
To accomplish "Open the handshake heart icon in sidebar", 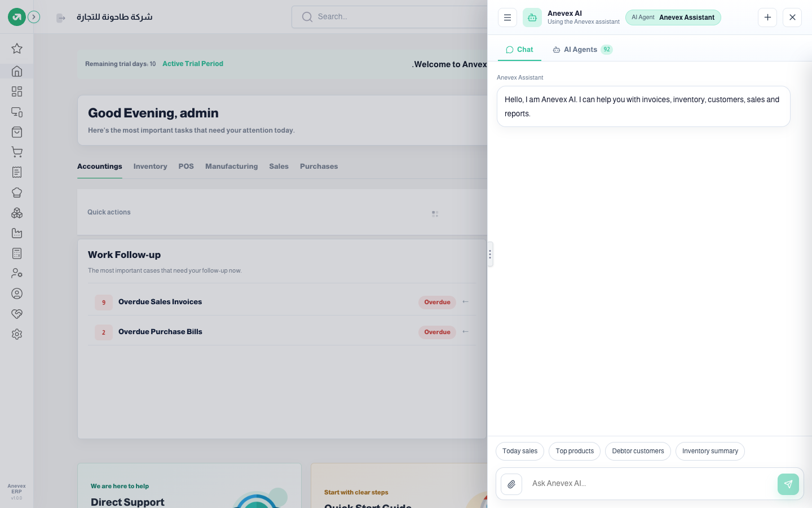I will click(x=17, y=314).
